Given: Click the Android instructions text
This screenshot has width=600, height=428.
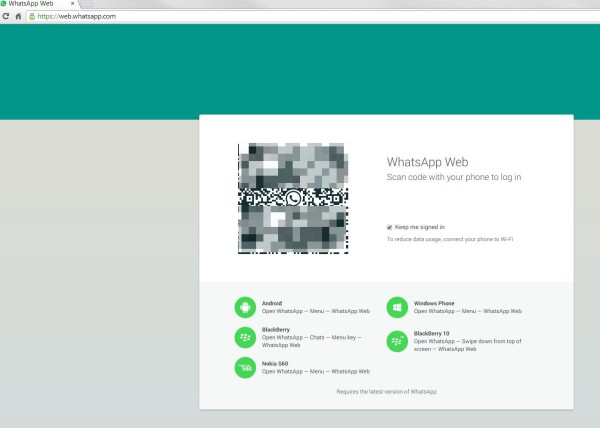Looking at the screenshot, I should pyautogui.click(x=316, y=311).
